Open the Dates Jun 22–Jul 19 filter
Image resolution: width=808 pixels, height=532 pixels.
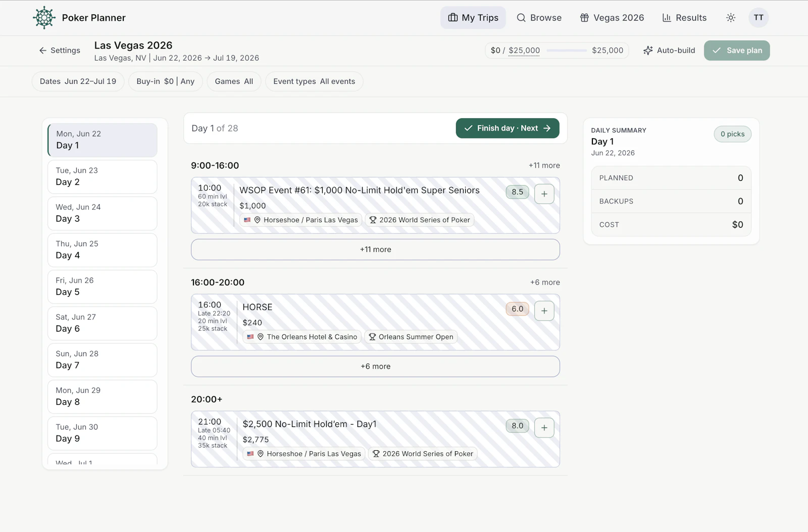(78, 81)
